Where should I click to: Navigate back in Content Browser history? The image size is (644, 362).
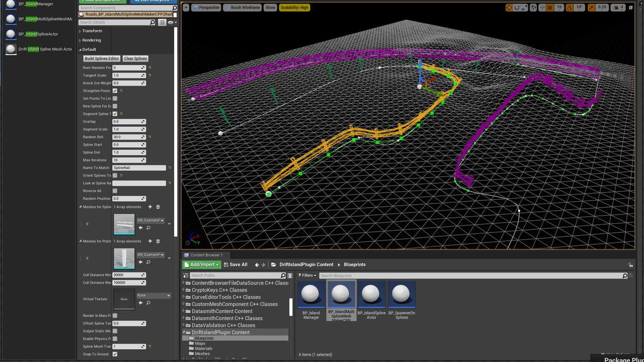[257, 264]
